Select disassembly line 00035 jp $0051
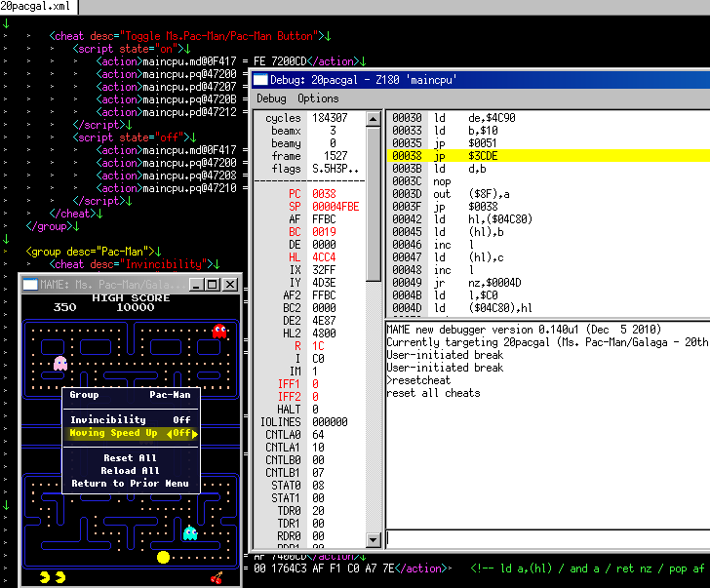710x588 pixels. click(548, 143)
